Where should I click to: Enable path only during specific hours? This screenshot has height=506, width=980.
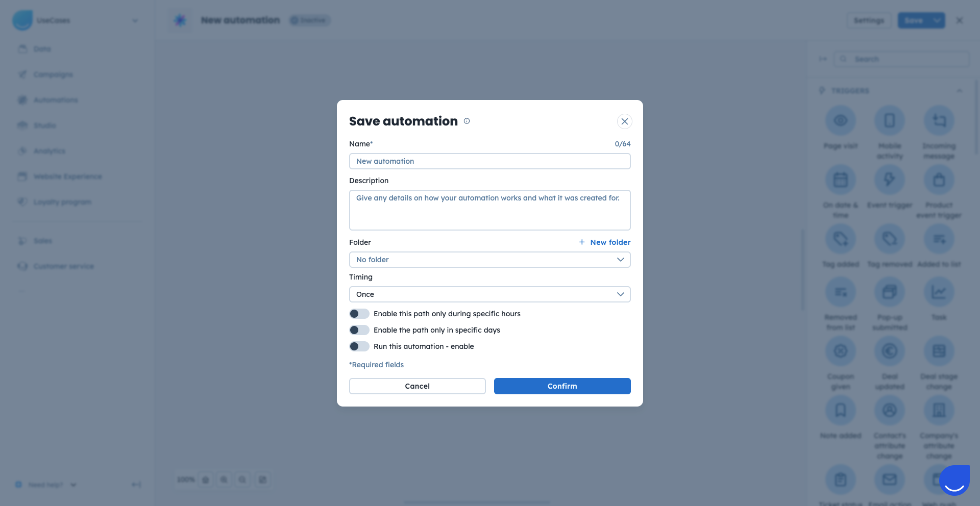(359, 314)
